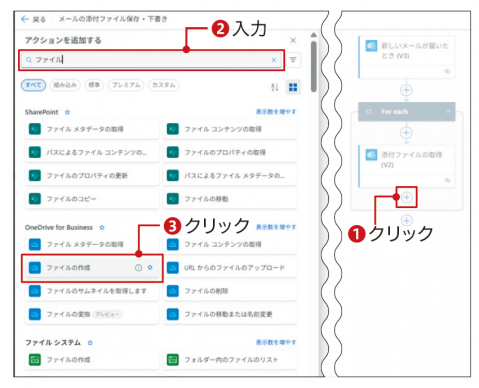Favorite the SharePoint connector star
This screenshot has height=388, width=479.
pyautogui.click(x=67, y=112)
